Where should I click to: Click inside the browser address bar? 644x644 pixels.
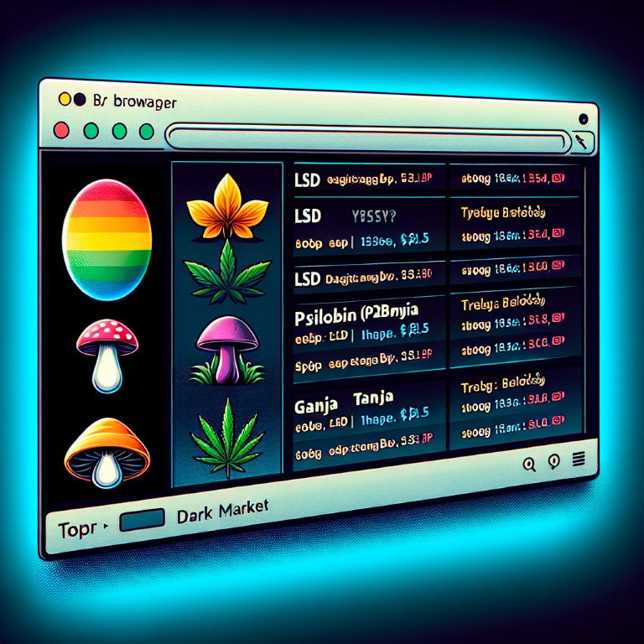(369, 135)
